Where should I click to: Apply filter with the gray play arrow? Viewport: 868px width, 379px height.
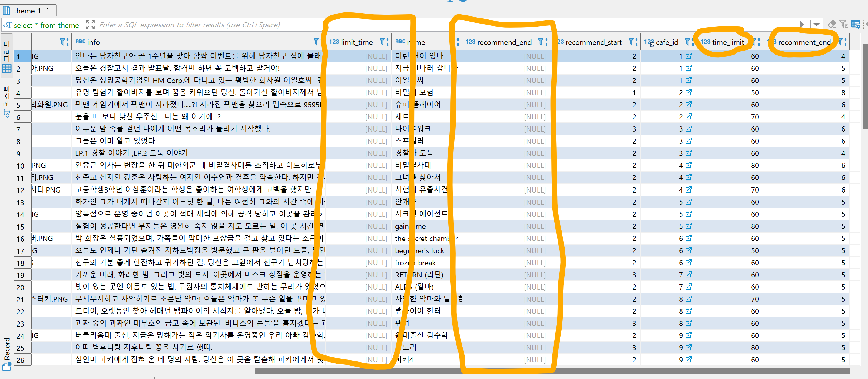point(802,24)
